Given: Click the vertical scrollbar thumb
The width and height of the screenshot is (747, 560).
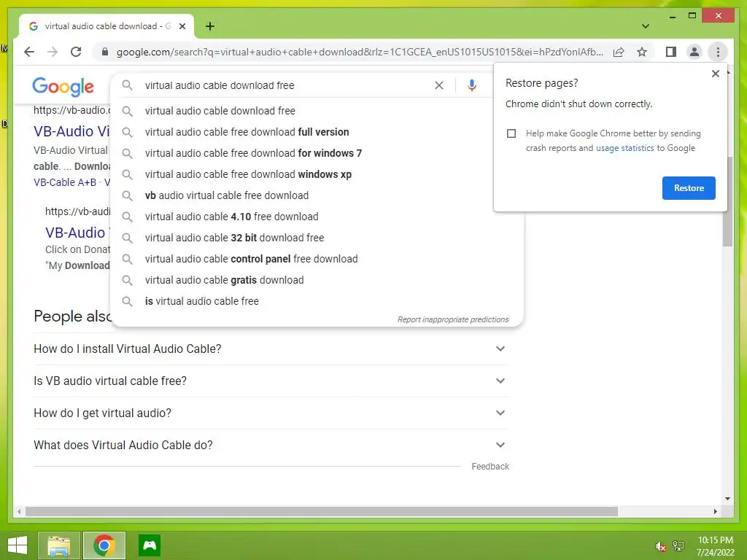Looking at the screenshot, I should coord(727,201).
